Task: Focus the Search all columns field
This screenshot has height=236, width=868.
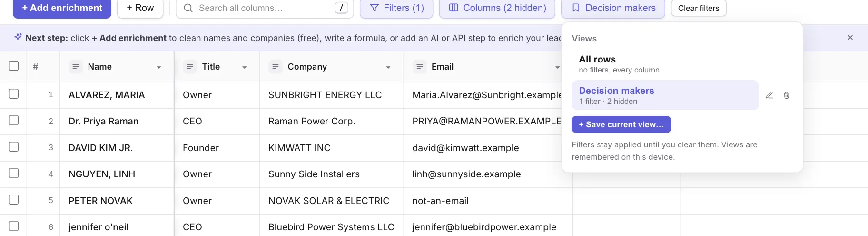Action: pos(265,8)
